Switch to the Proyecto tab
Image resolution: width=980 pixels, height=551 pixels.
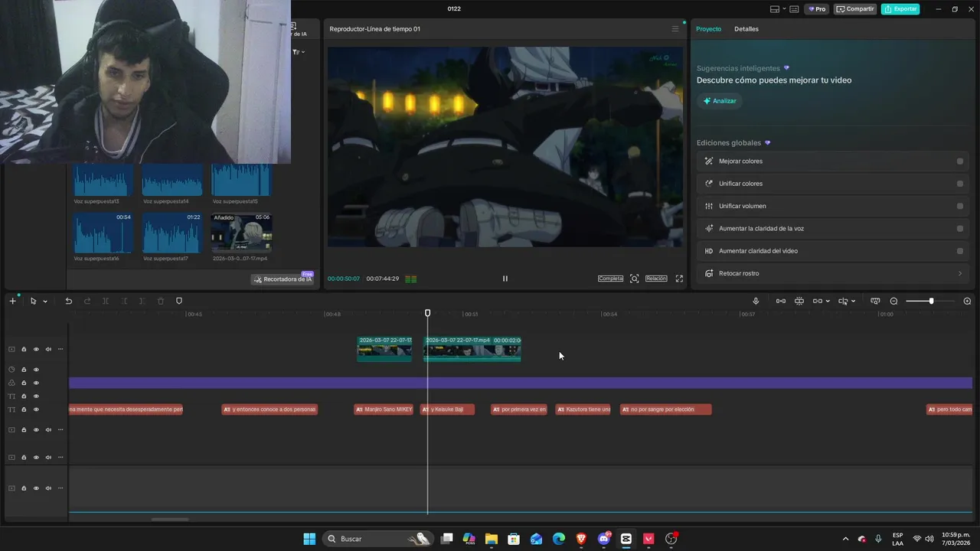pyautogui.click(x=708, y=29)
